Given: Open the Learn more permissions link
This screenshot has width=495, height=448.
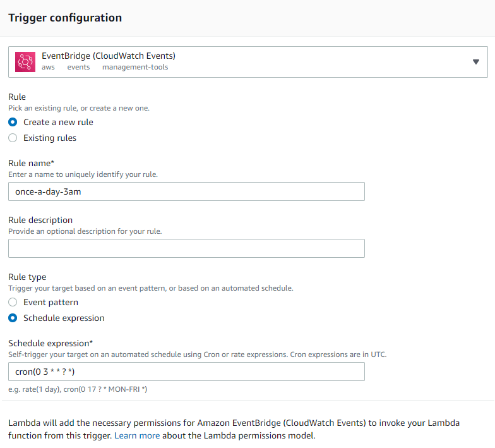Looking at the screenshot, I should click(137, 435).
